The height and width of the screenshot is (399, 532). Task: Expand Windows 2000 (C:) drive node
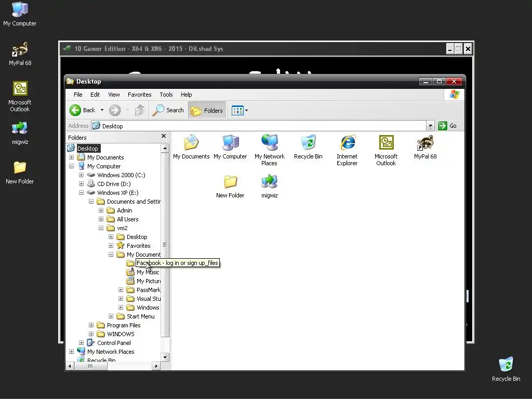(81, 175)
